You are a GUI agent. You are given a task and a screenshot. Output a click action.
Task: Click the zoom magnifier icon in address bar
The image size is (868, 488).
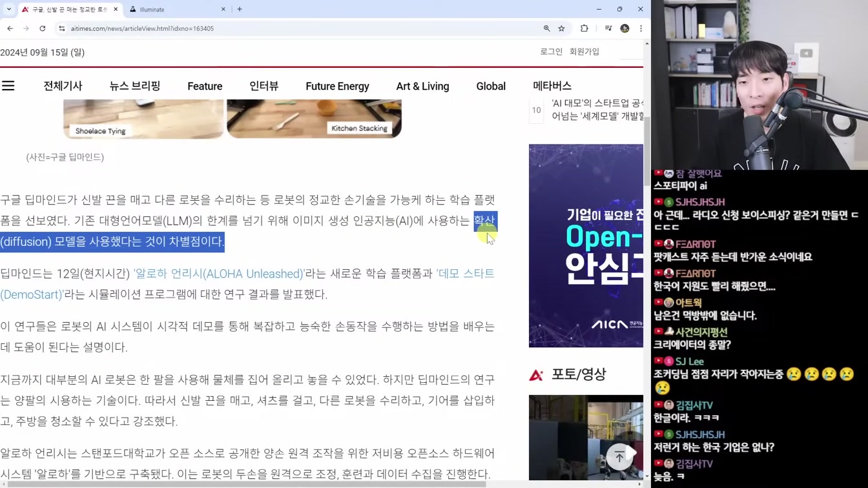point(547,28)
